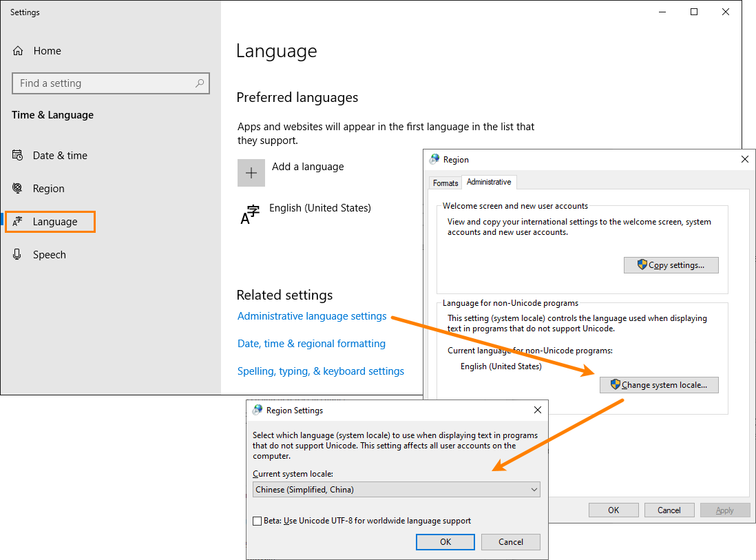The height and width of the screenshot is (560, 756).
Task: Open the Current system locale dropdown
Action: [x=397, y=490]
